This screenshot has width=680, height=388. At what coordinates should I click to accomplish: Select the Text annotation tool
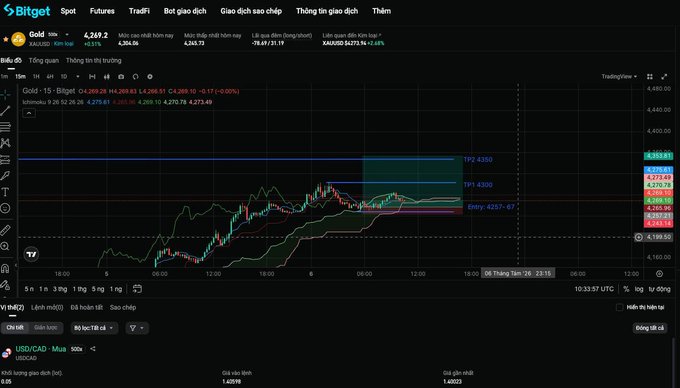point(5,192)
